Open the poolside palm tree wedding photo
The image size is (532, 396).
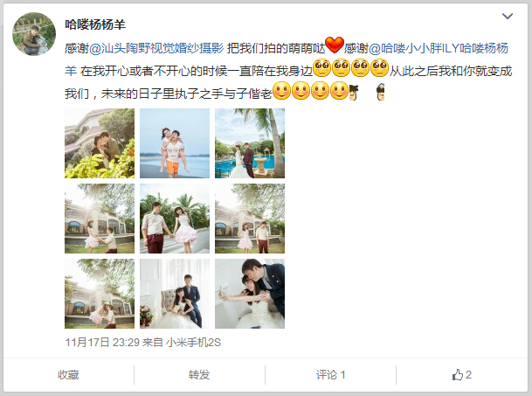(250, 143)
